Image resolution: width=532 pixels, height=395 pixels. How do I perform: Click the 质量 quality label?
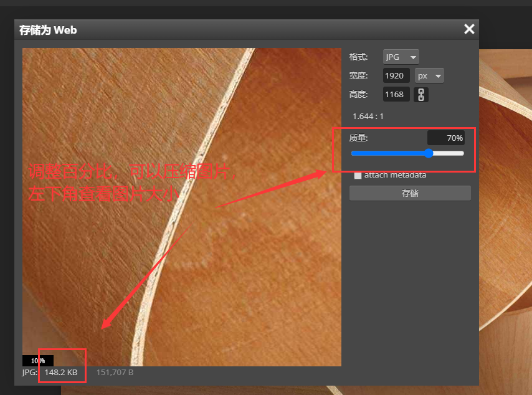[359, 138]
